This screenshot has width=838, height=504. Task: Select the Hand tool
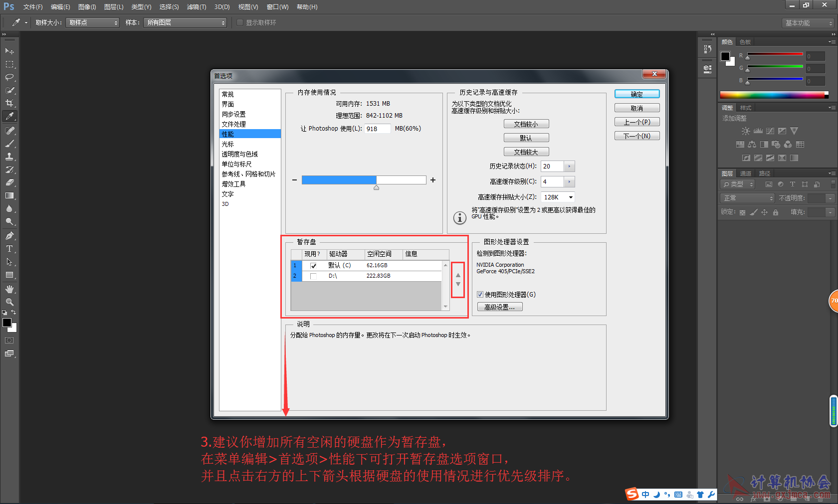pos(9,289)
